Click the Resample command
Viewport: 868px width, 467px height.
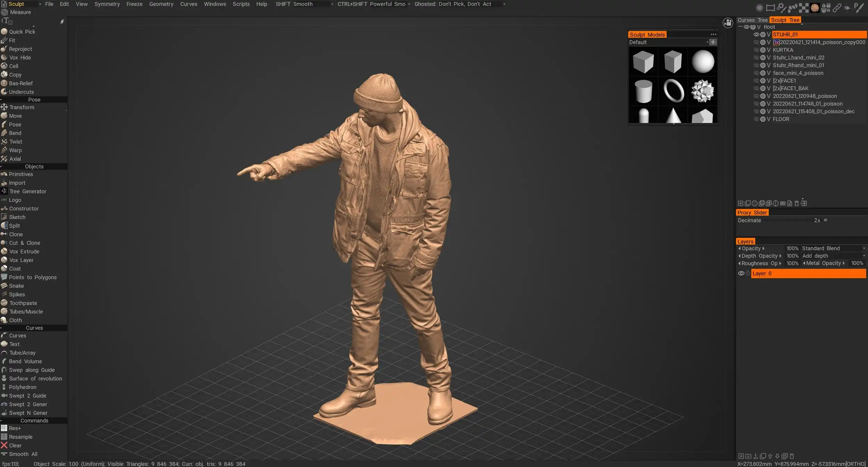(20, 437)
